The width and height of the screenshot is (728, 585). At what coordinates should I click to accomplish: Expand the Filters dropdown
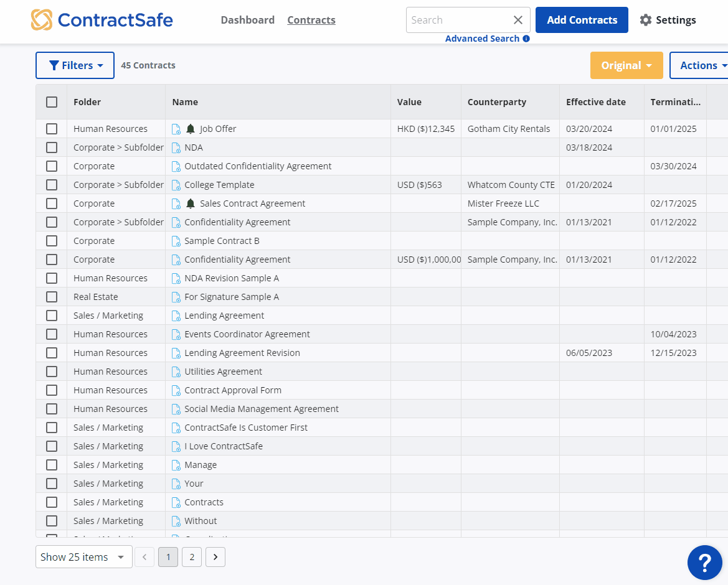coord(75,65)
